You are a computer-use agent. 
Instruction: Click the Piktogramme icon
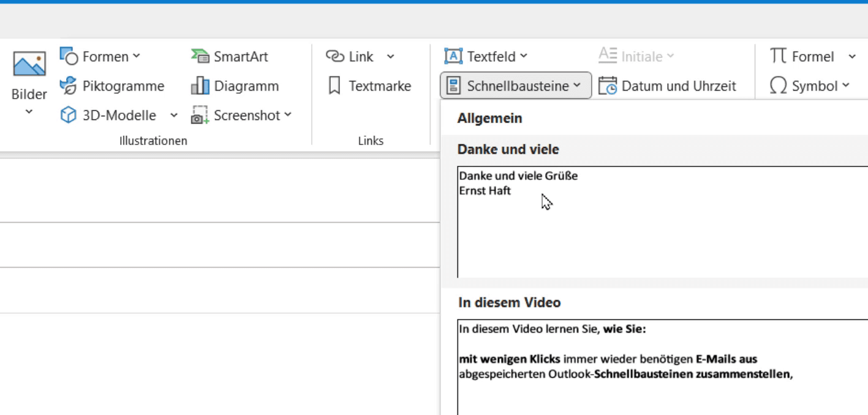[x=69, y=86]
